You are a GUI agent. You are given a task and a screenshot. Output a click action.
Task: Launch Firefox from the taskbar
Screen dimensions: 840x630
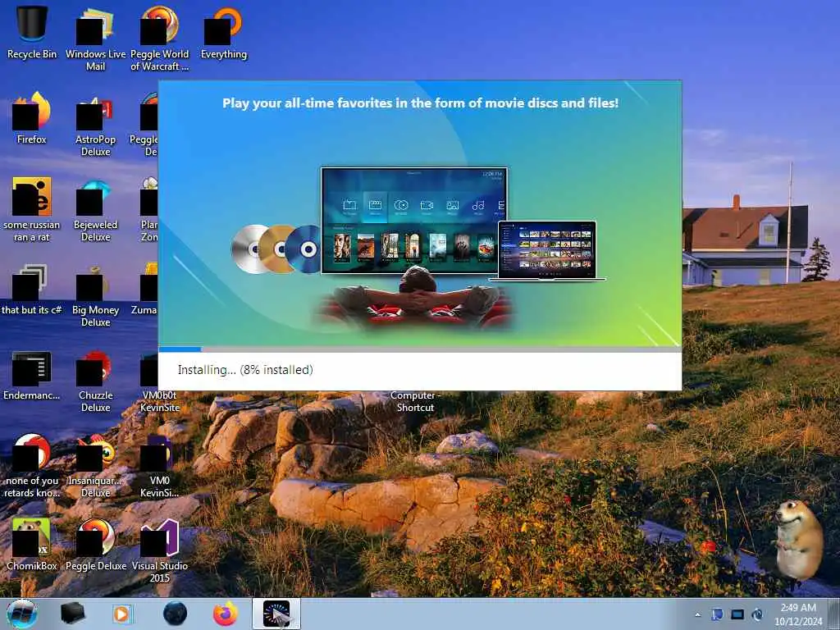tap(226, 614)
